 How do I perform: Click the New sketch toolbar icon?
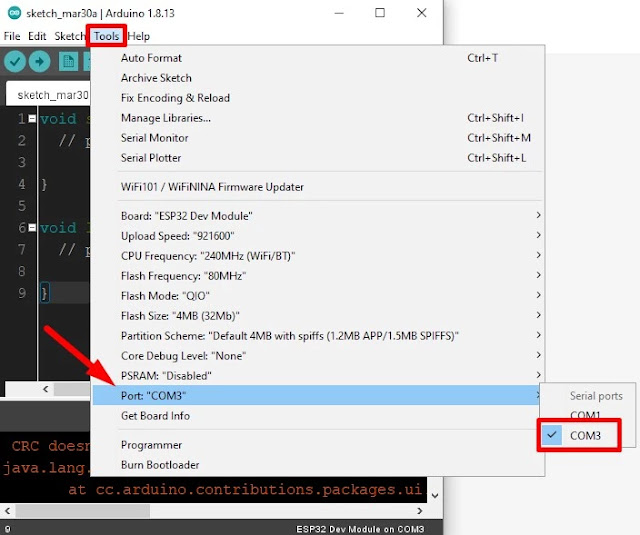point(69,62)
